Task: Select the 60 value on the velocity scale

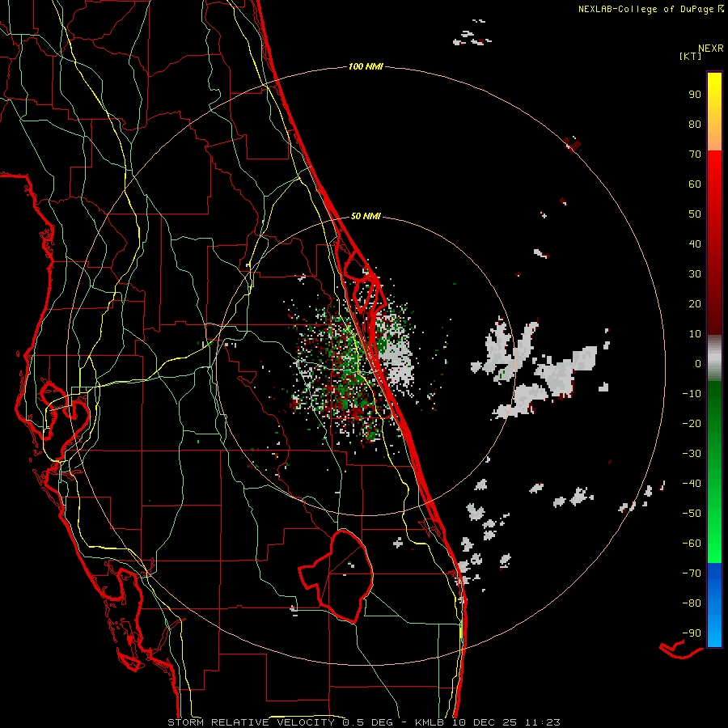Action: coord(695,184)
